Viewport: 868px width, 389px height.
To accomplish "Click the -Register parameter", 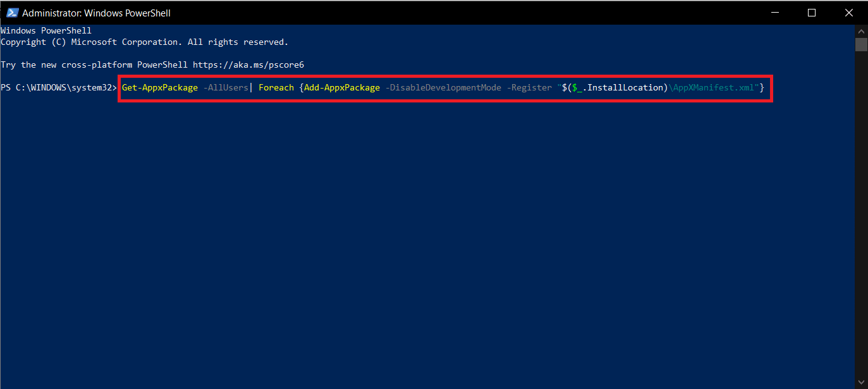I will [532, 88].
